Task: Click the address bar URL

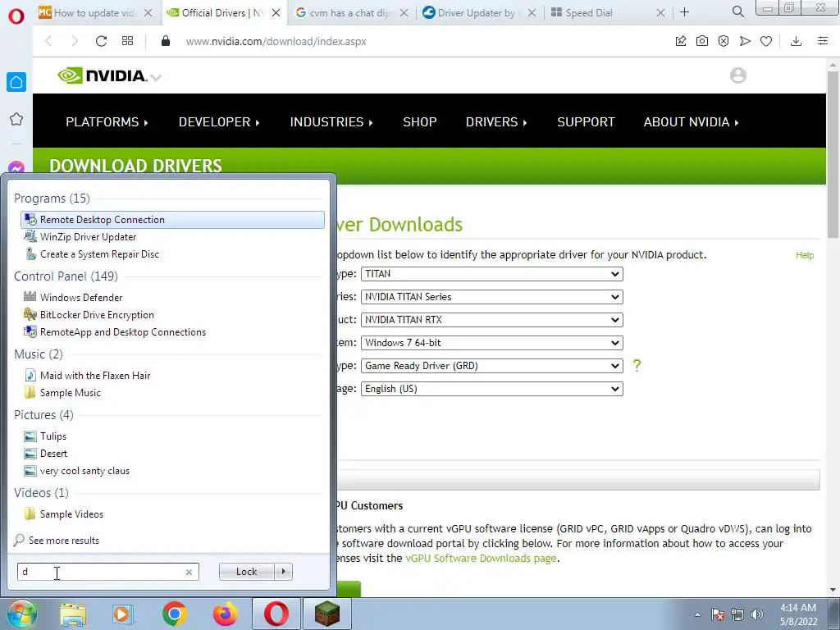Action: [x=276, y=41]
